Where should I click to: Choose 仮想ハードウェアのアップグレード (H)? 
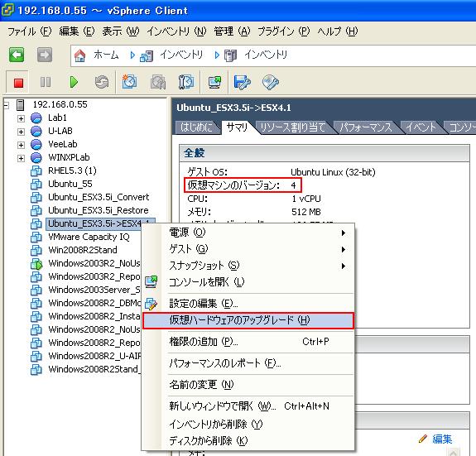click(x=248, y=320)
